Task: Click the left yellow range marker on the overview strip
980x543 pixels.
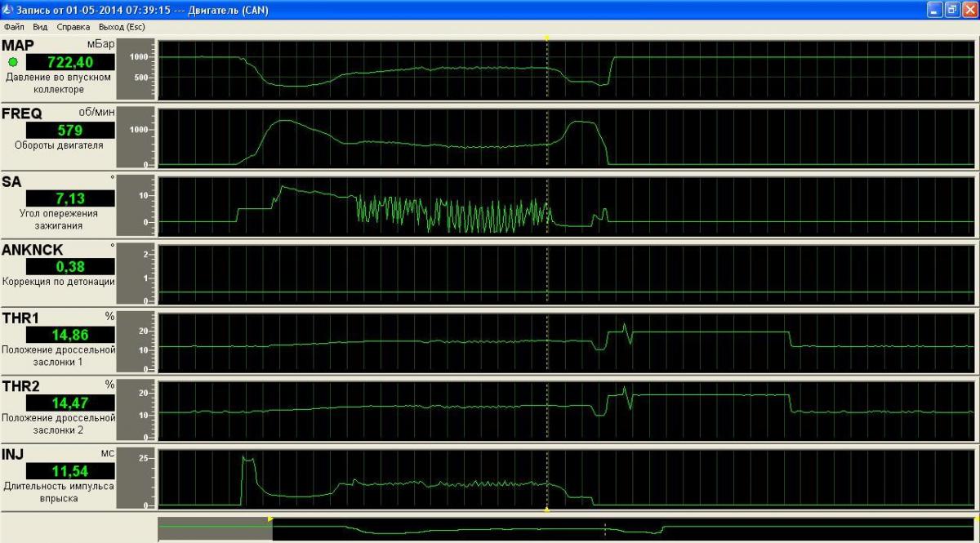Action: coord(270,519)
